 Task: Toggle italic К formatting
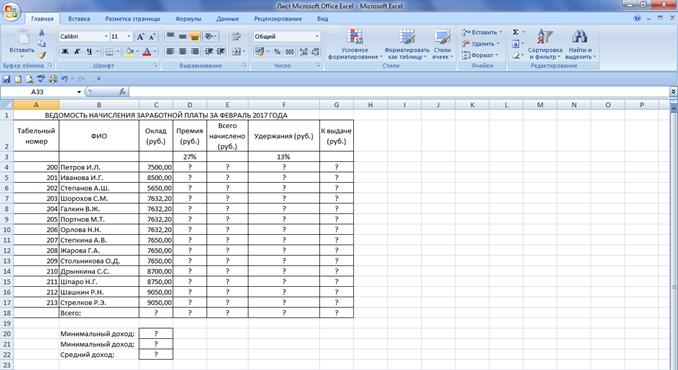(77, 52)
